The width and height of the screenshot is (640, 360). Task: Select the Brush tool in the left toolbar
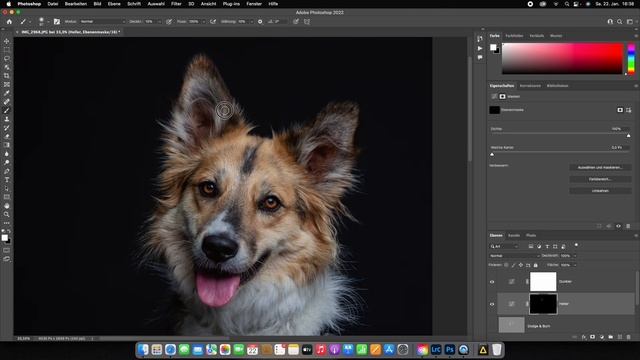pyautogui.click(x=7, y=111)
